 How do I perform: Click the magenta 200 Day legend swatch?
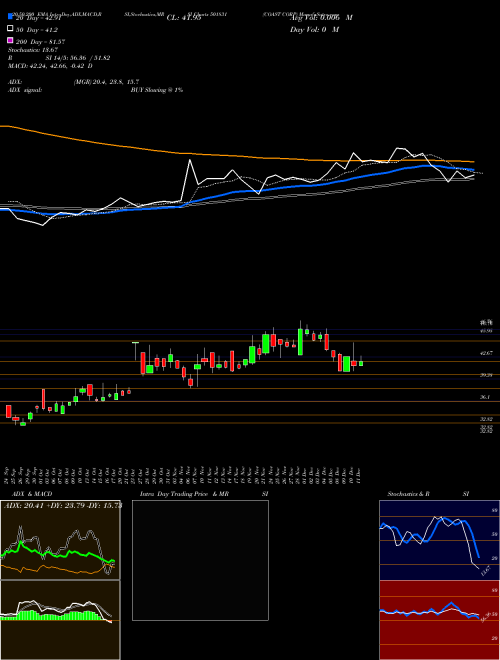pos(10,40)
